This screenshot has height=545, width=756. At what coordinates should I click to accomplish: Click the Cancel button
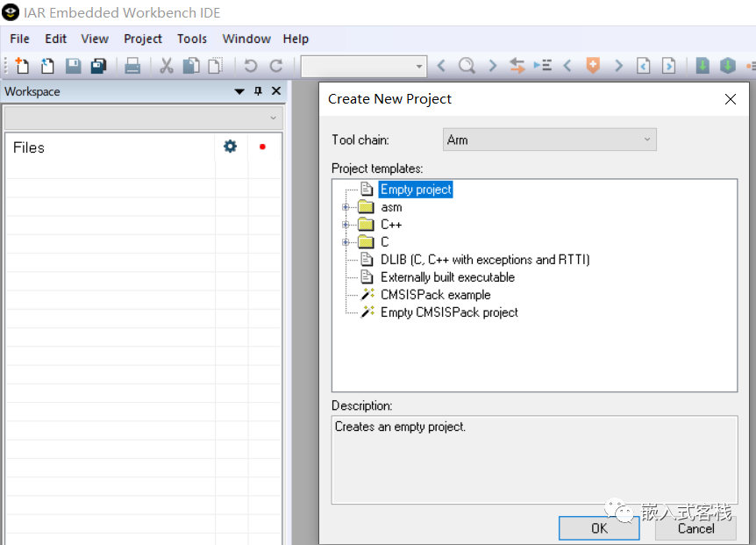695,528
